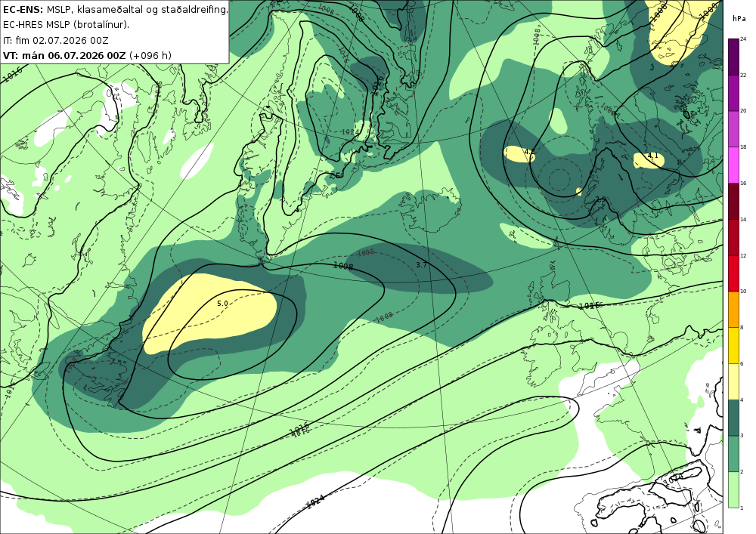Click the 1024 isobar label near bottom
This screenshot has width=756, height=534.
[315, 502]
